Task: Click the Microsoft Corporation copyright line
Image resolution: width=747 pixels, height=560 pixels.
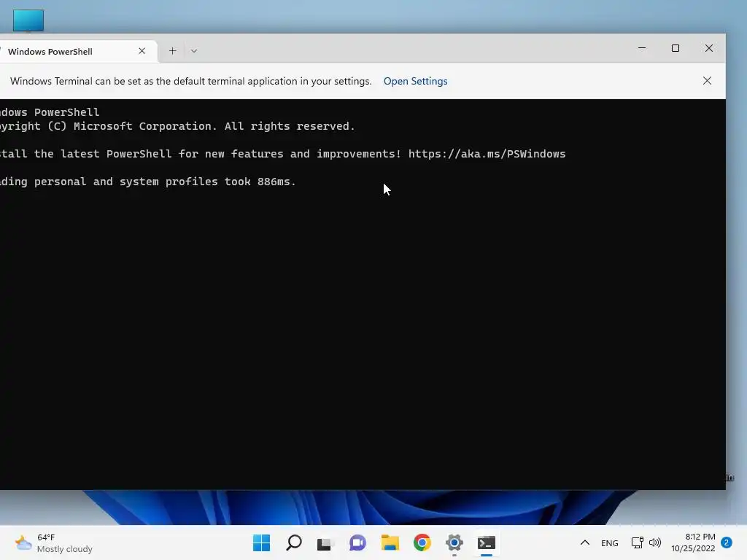Action: point(177,126)
